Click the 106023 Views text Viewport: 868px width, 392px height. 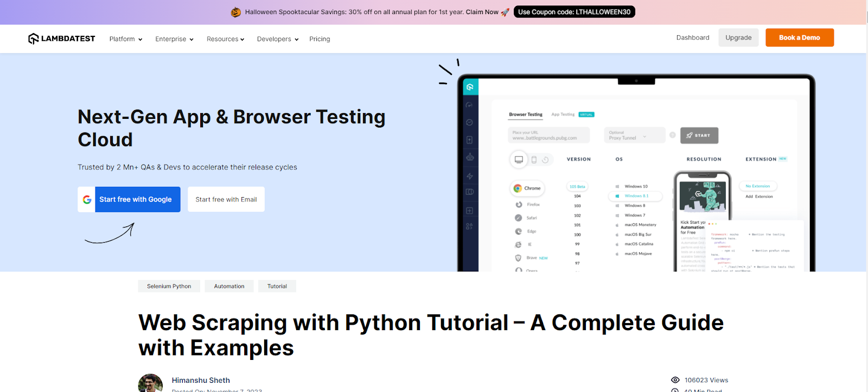[x=706, y=380]
